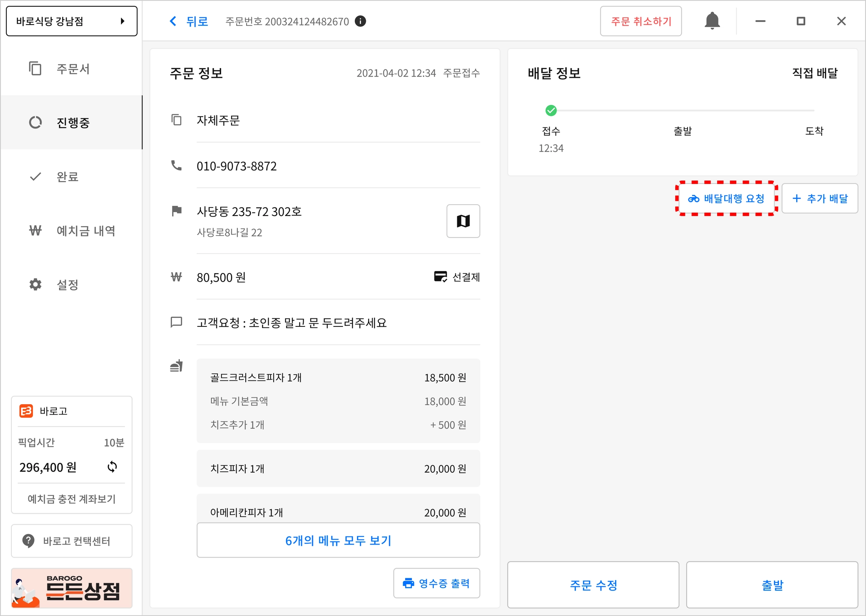Image resolution: width=866 pixels, height=616 pixels.
Task: Refresh the deposit balance amount
Action: [x=112, y=467]
